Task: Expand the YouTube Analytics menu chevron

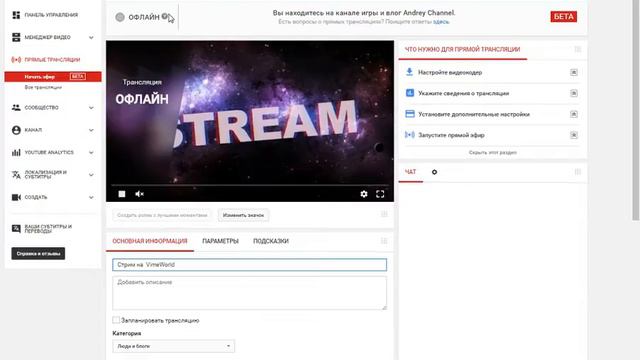Action: [91, 153]
